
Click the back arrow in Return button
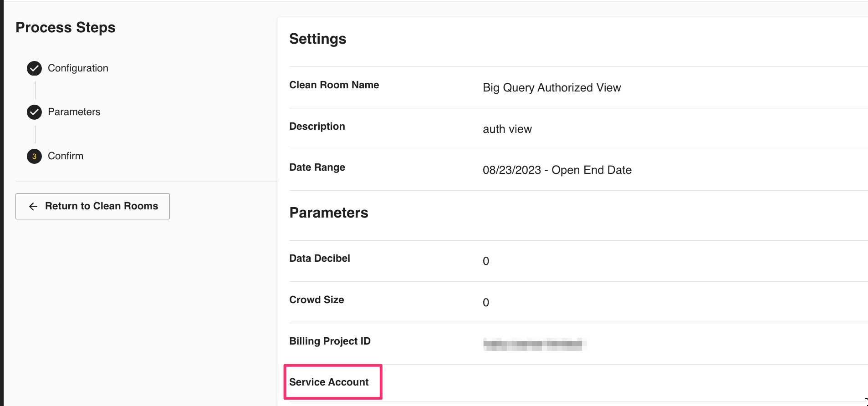tap(33, 207)
